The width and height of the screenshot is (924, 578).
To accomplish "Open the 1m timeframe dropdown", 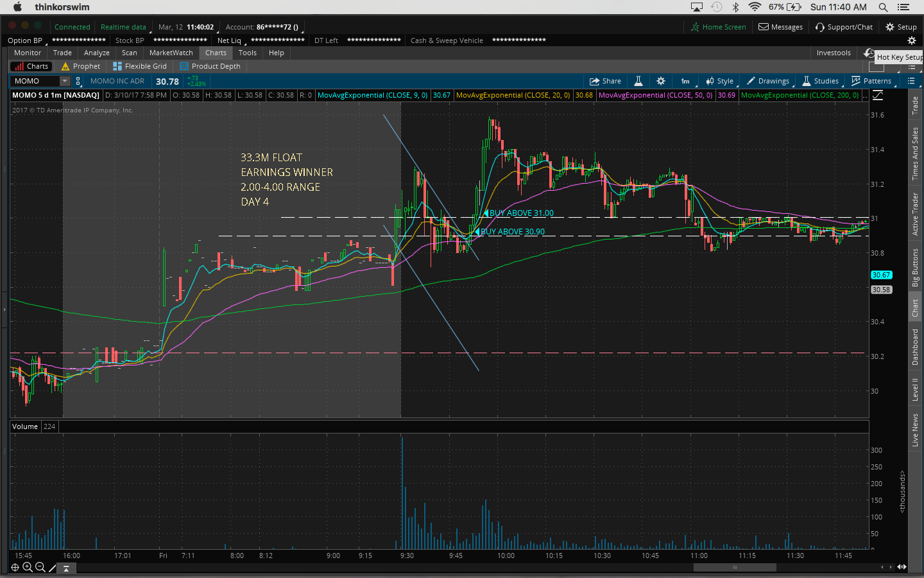I will (x=685, y=81).
